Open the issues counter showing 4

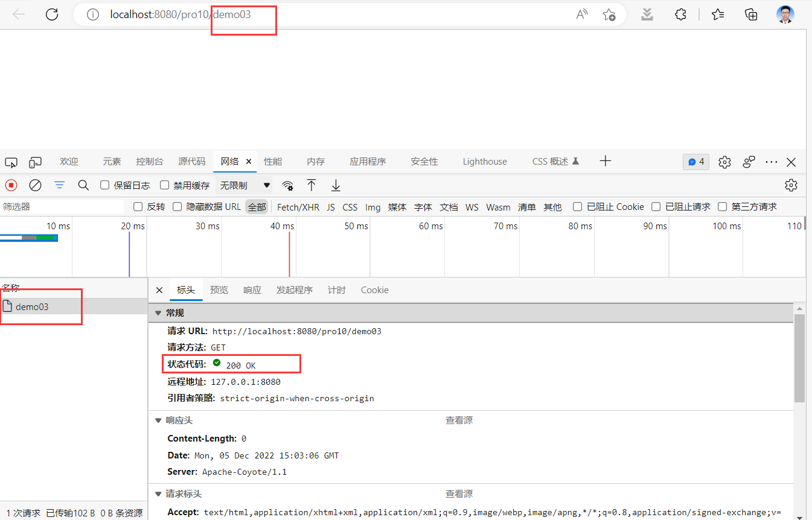pos(695,162)
